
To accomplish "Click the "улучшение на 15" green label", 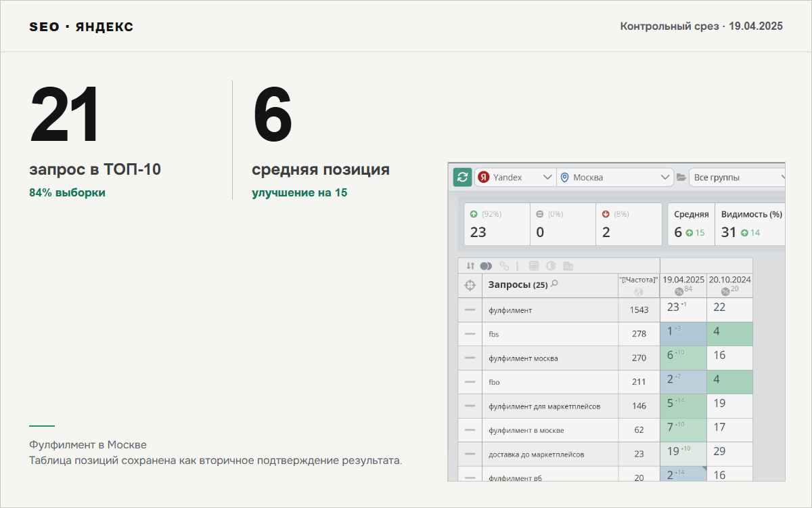I will [x=300, y=192].
